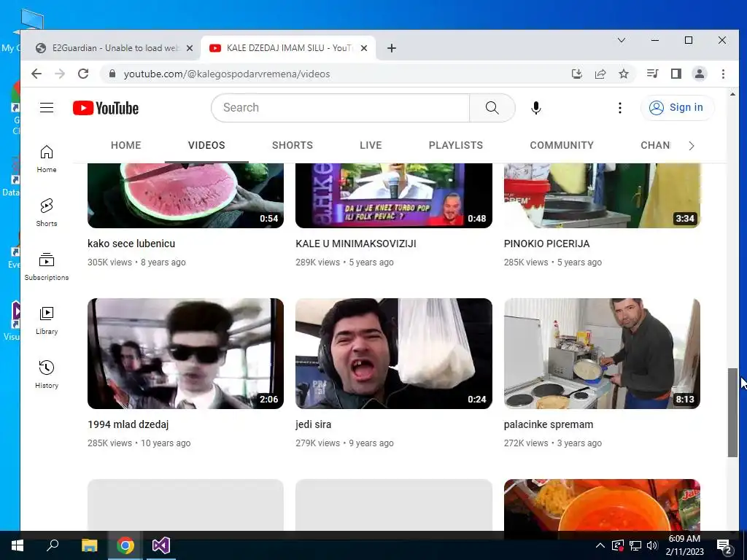The image size is (747, 560).
Task: Open Visual Studio from taskbar
Action: [160, 545]
